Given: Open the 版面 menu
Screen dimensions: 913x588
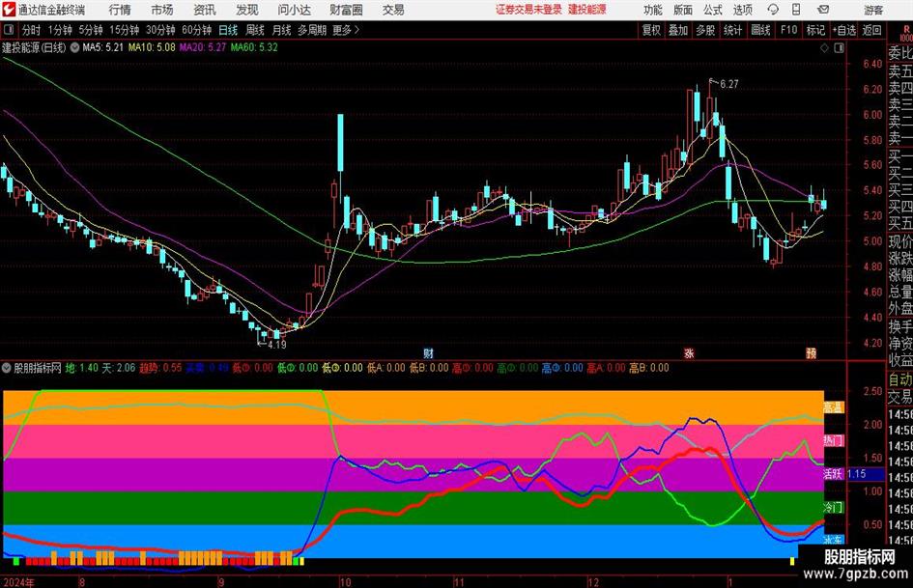Looking at the screenshot, I should (682, 10).
